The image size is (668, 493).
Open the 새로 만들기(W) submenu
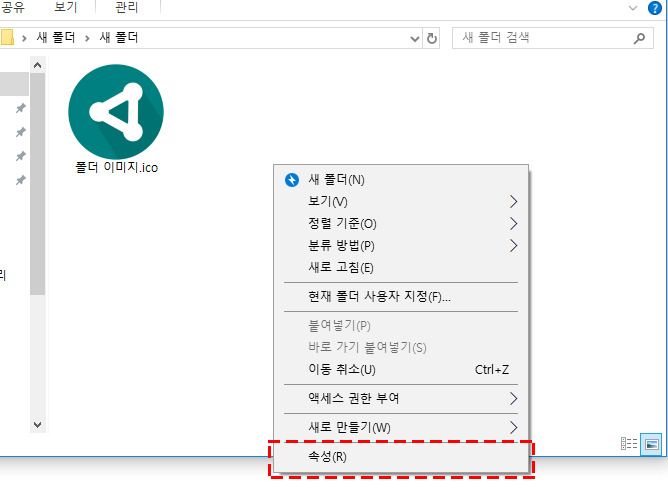click(400, 427)
